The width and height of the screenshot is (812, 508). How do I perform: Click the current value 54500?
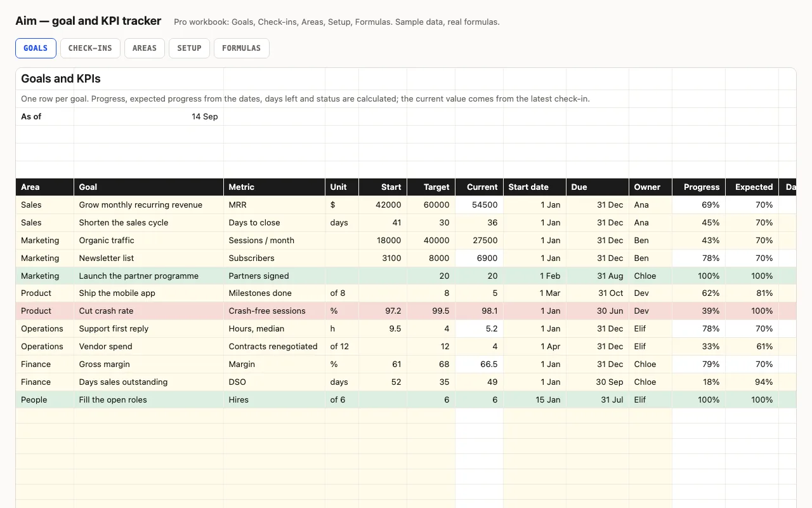[480, 205]
